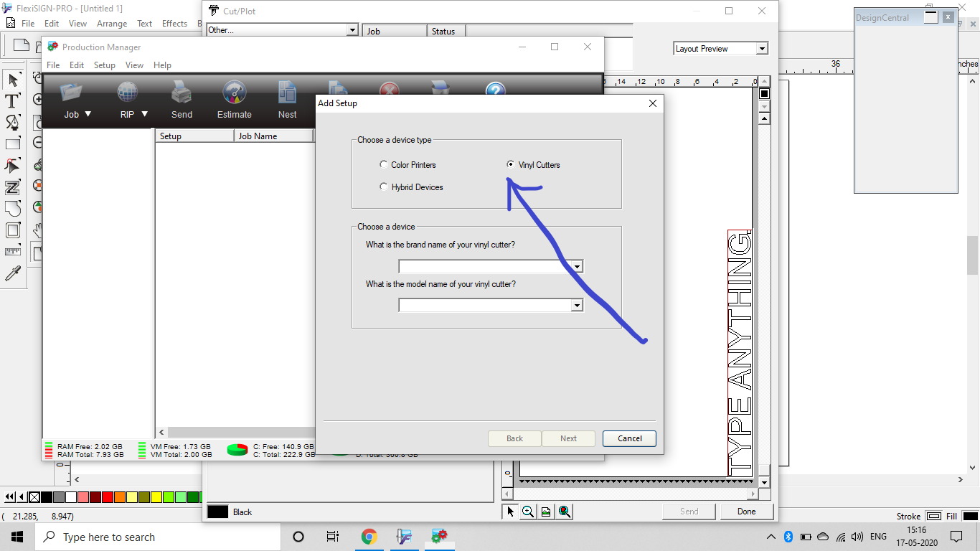This screenshot has width=980, height=551.
Task: Select the Rectangle shape tool in FlexiSIGN toolbox
Action: point(13,144)
